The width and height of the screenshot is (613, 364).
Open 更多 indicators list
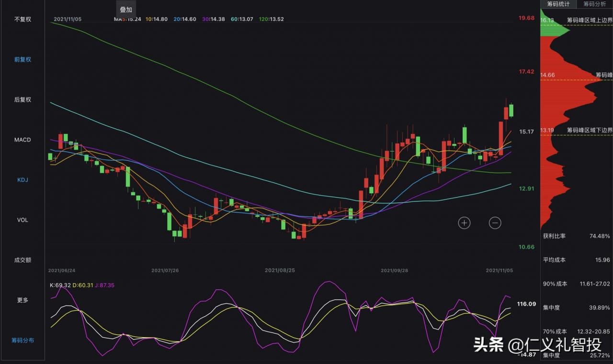23,300
